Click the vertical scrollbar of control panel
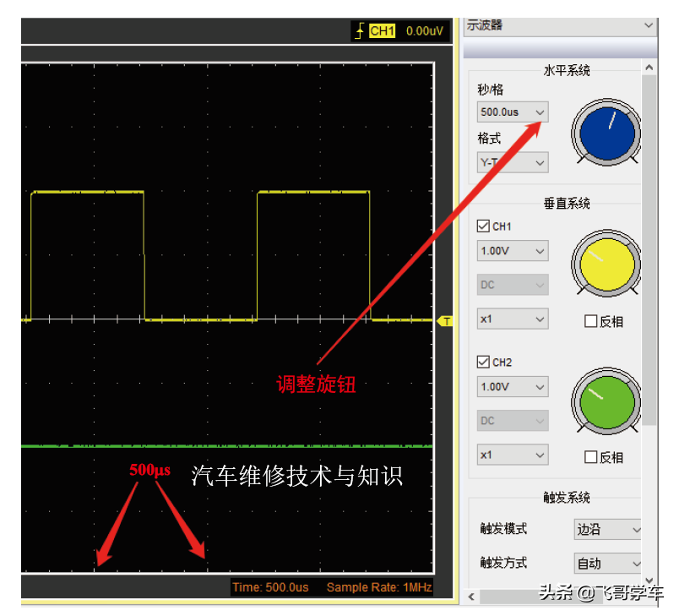 649,253
